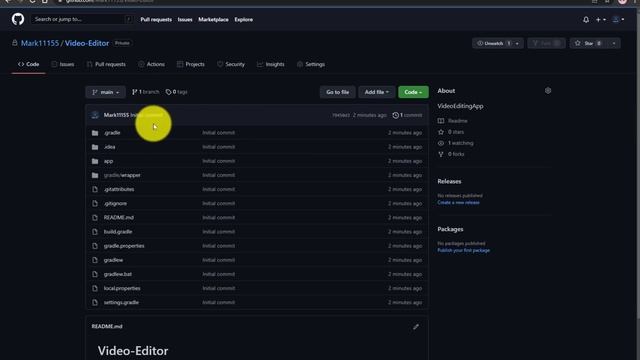Open the notifications bell icon
The height and width of the screenshot is (360, 640).
pos(586,20)
